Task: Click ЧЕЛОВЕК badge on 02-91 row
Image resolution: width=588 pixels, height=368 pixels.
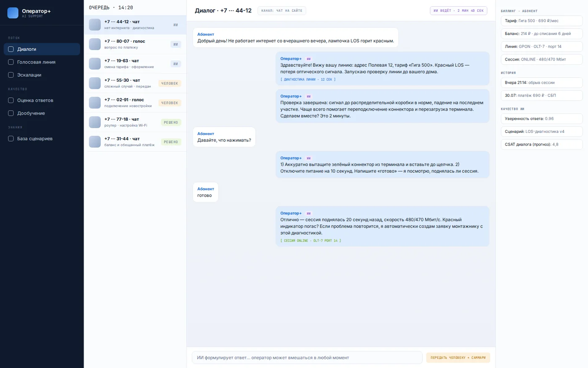Action: click(x=170, y=103)
